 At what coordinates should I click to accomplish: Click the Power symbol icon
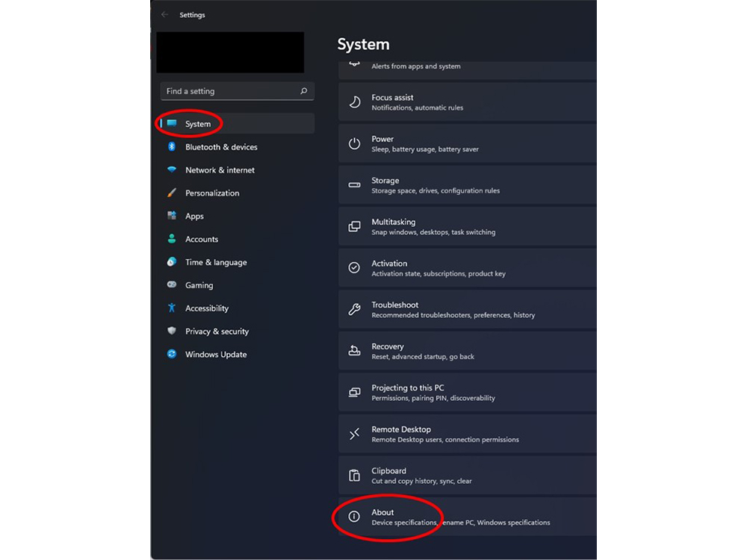pyautogui.click(x=354, y=143)
